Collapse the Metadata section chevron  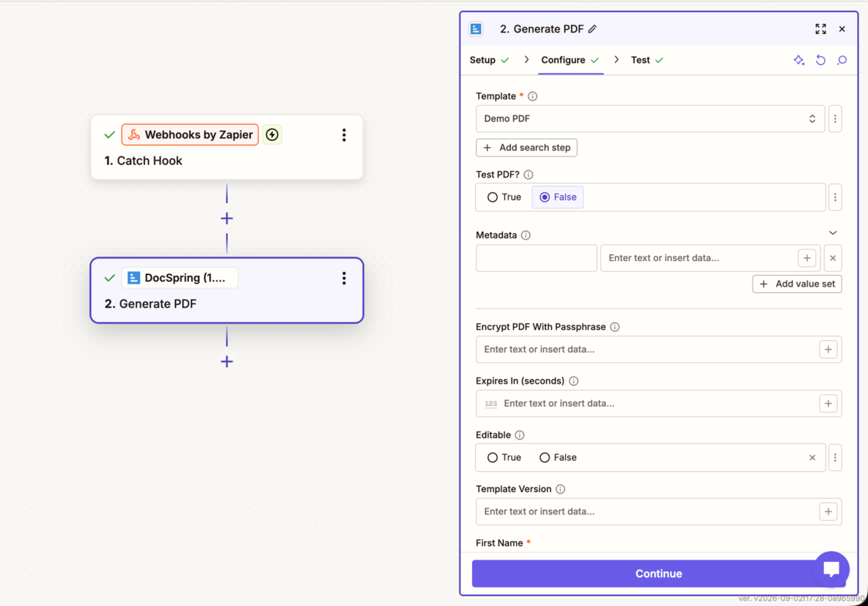coord(832,233)
